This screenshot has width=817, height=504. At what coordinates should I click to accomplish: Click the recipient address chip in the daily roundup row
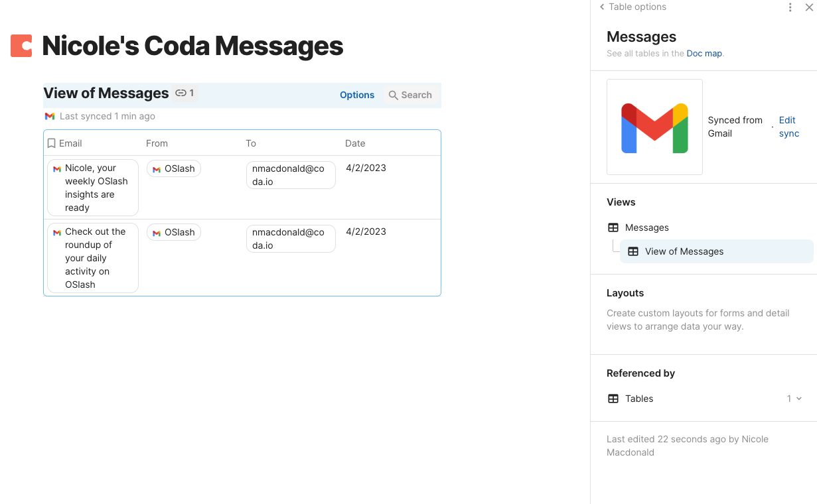click(291, 239)
